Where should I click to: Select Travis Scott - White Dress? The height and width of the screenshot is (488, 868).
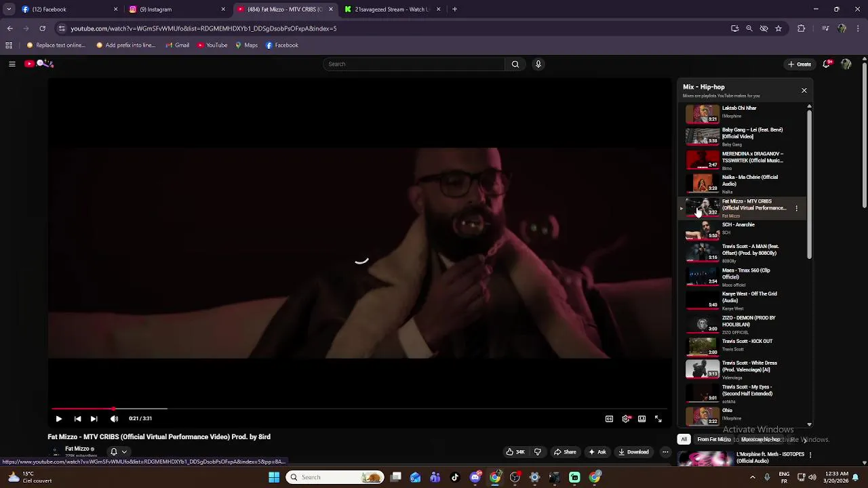pos(743,369)
